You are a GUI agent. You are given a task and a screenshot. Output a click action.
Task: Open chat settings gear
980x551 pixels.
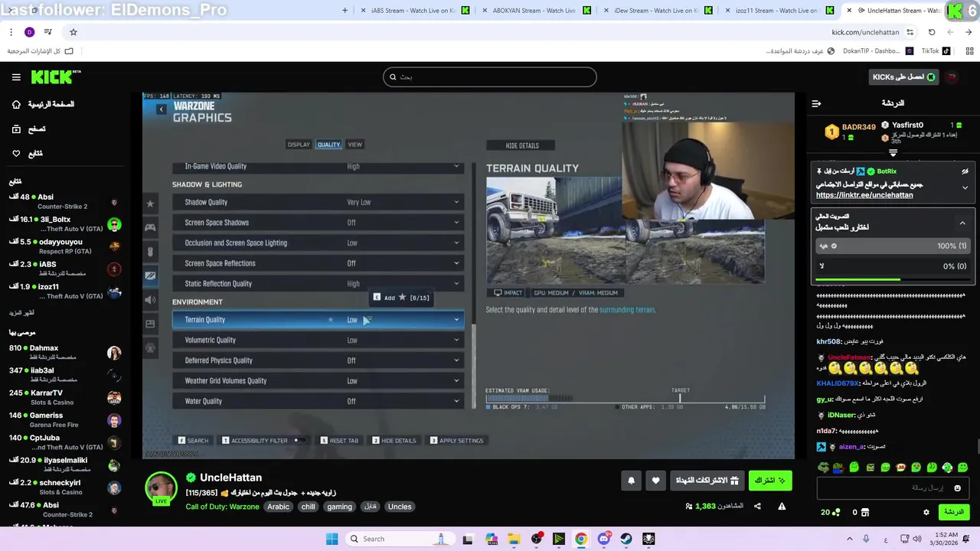pyautogui.click(x=926, y=512)
